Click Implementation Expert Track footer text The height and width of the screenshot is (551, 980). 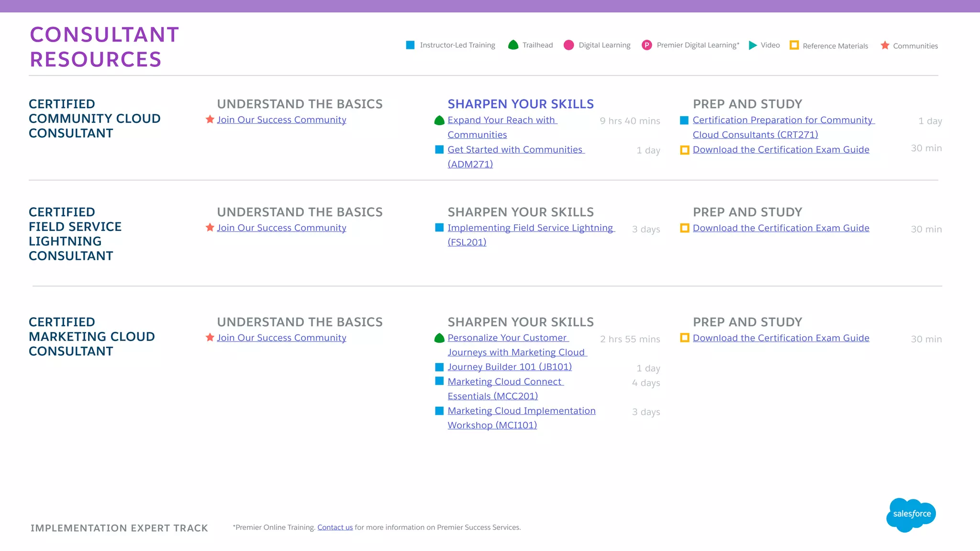(119, 528)
